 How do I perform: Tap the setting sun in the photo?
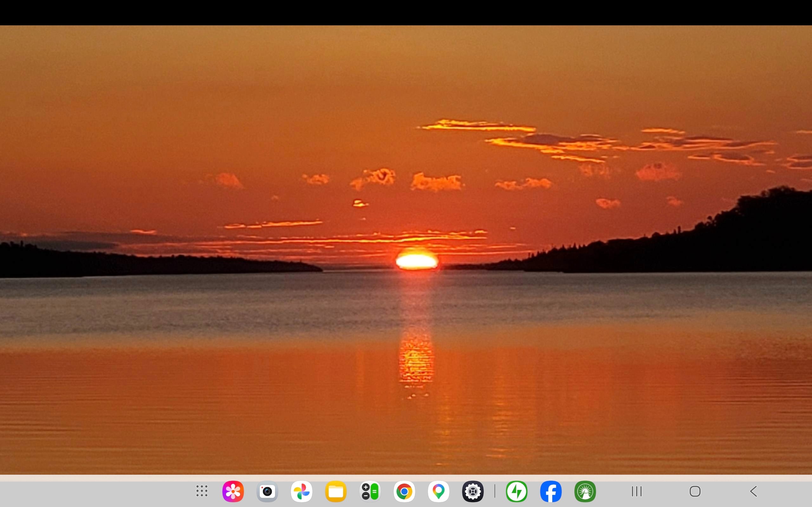coord(416,260)
